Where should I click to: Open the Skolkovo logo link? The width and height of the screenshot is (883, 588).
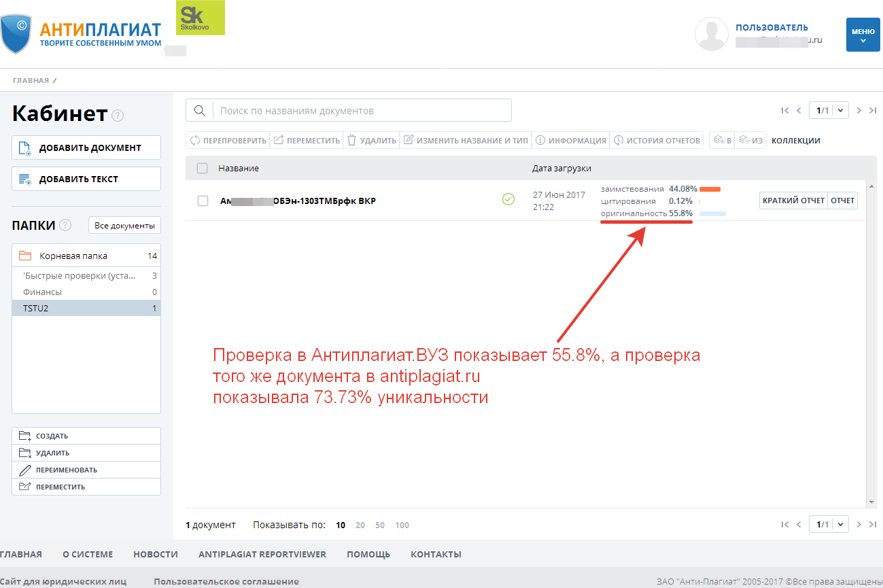coord(201,18)
